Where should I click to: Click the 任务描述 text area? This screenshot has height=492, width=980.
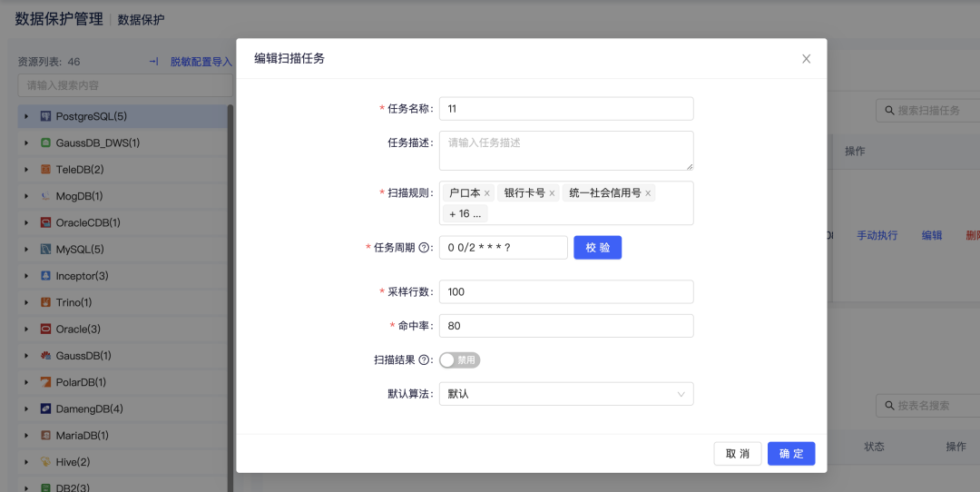[x=566, y=151]
